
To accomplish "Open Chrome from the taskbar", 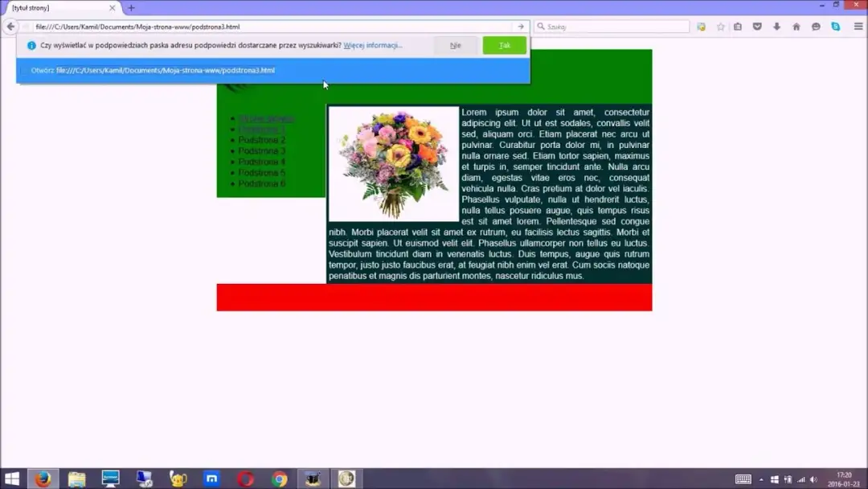I will (x=279, y=479).
